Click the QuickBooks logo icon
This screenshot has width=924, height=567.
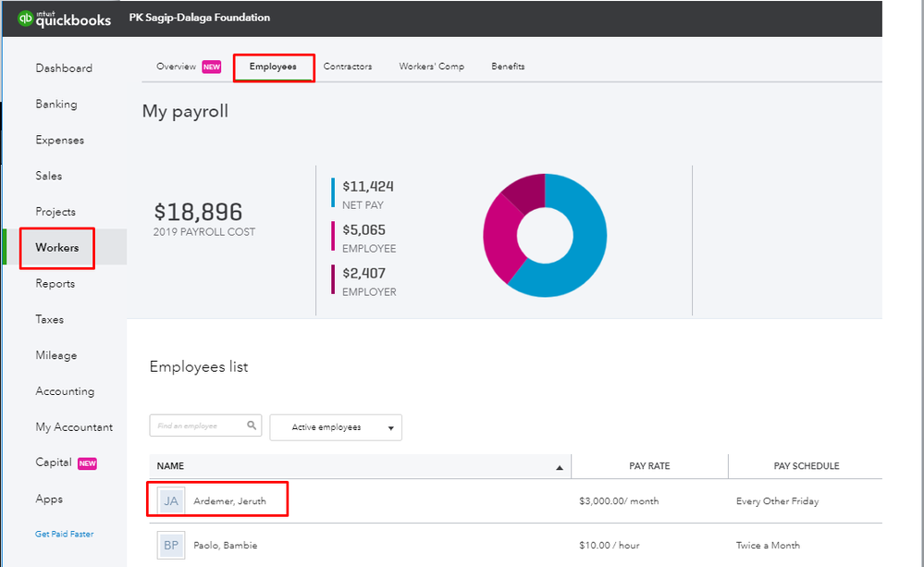25,18
